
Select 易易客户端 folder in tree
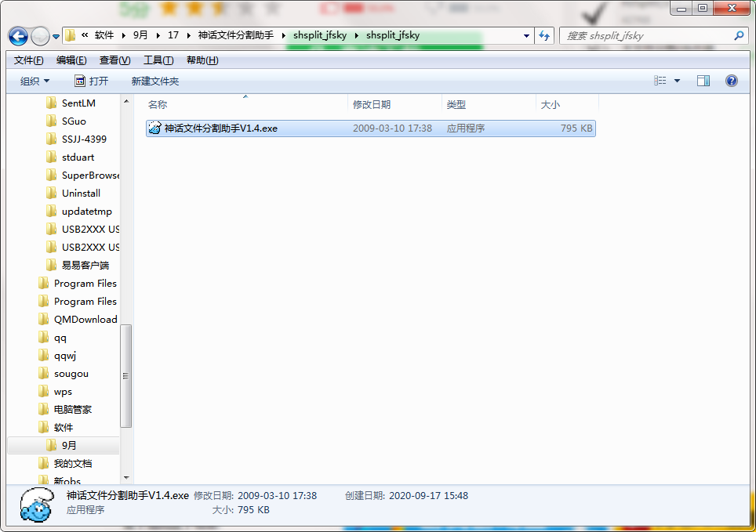point(85,265)
